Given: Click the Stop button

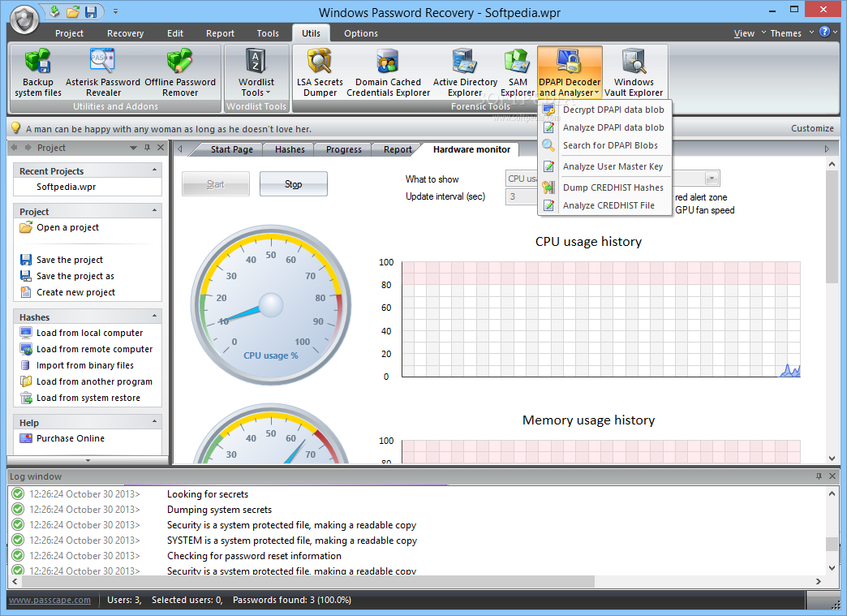Looking at the screenshot, I should 294,184.
